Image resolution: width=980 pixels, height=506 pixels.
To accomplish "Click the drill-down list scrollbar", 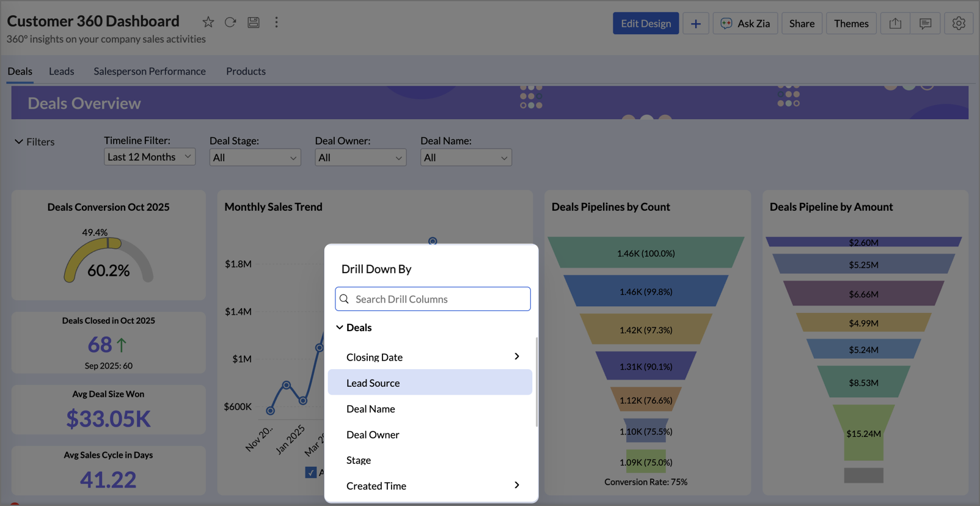I will point(536,383).
